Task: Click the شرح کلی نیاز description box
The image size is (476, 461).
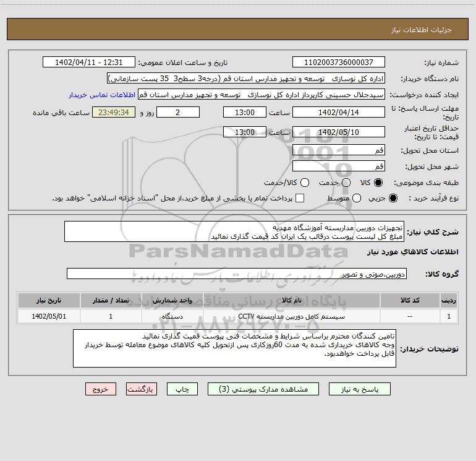Action: coord(234,231)
